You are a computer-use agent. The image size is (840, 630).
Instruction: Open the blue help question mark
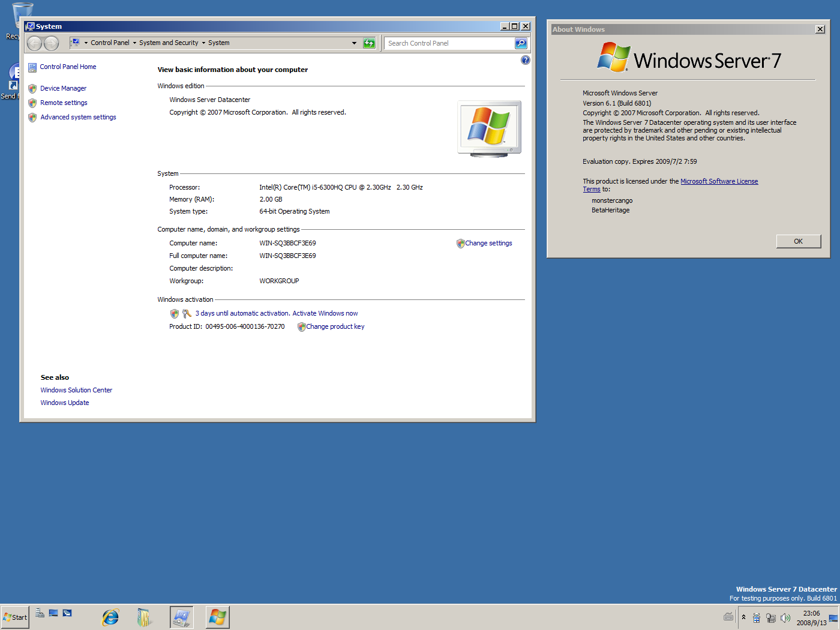[526, 60]
